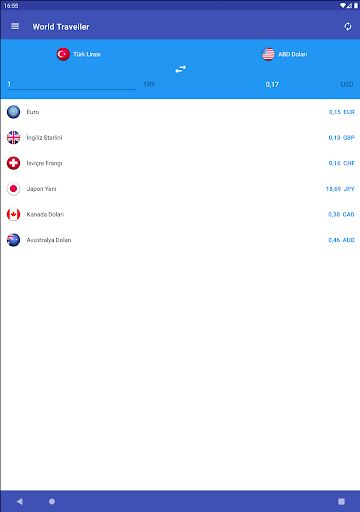360x512 pixels.
Task: Select the İsviçre Frangı row
Action: 180,163
